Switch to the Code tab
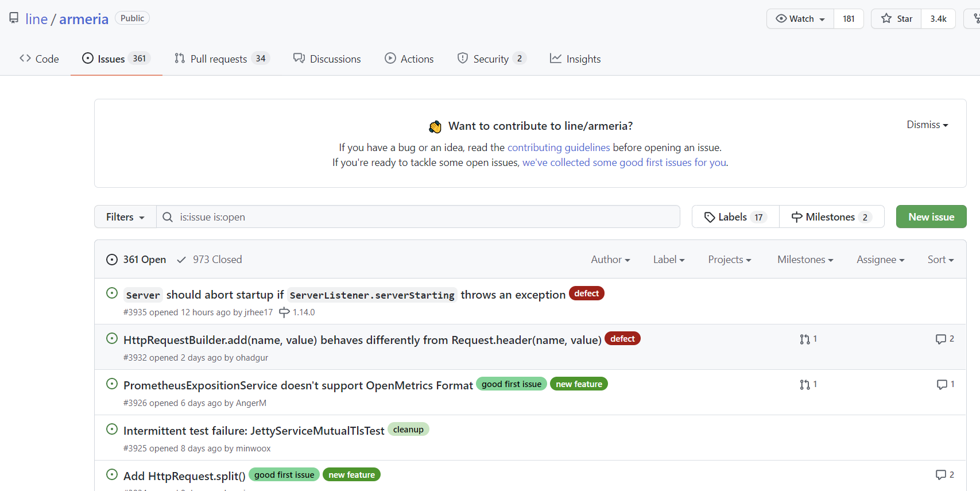Image resolution: width=980 pixels, height=491 pixels. coord(39,59)
